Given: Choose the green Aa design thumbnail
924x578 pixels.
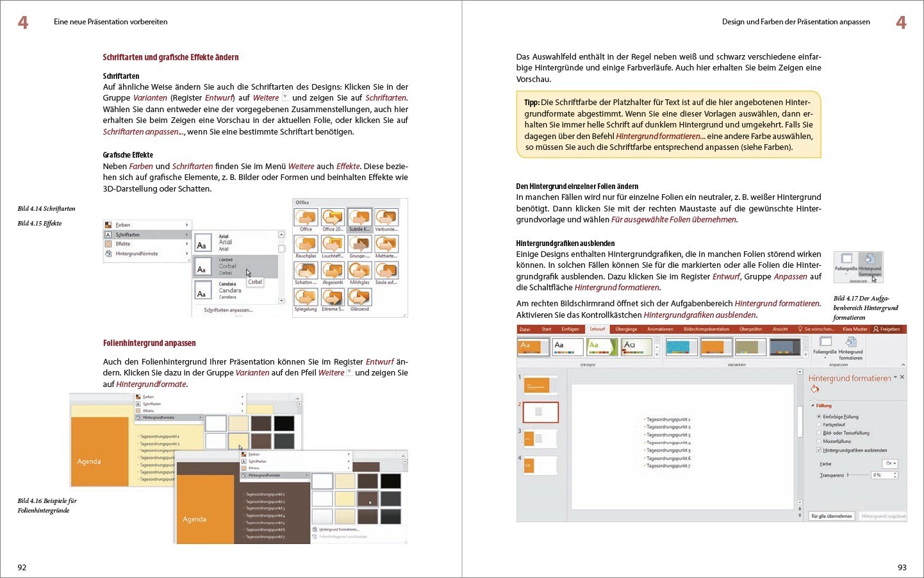Looking at the screenshot, I should (603, 347).
